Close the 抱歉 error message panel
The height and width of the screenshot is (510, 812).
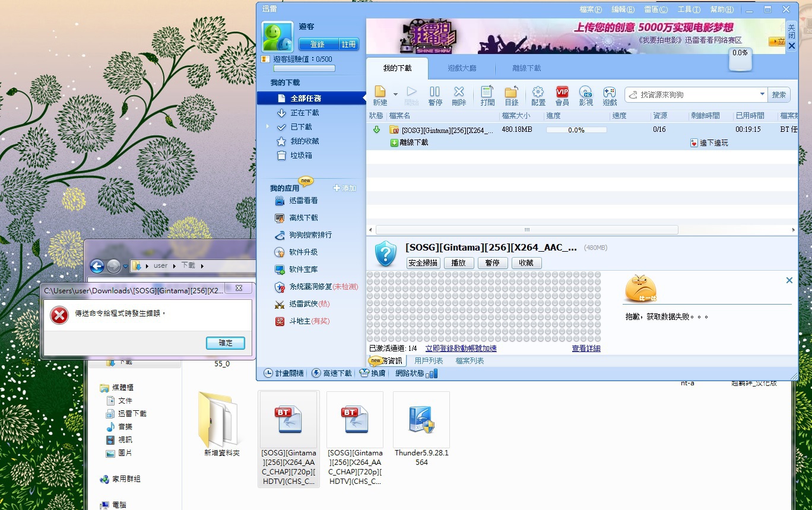click(789, 280)
